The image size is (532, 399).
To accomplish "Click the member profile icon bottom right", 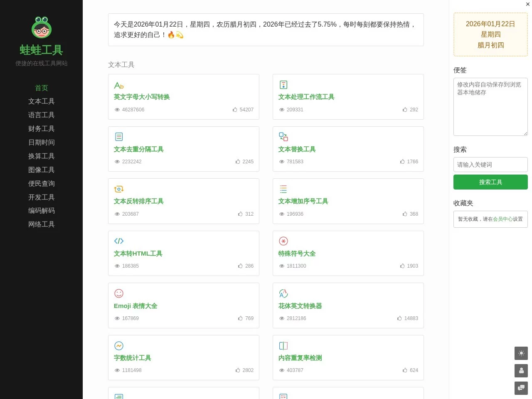I will pos(521,371).
